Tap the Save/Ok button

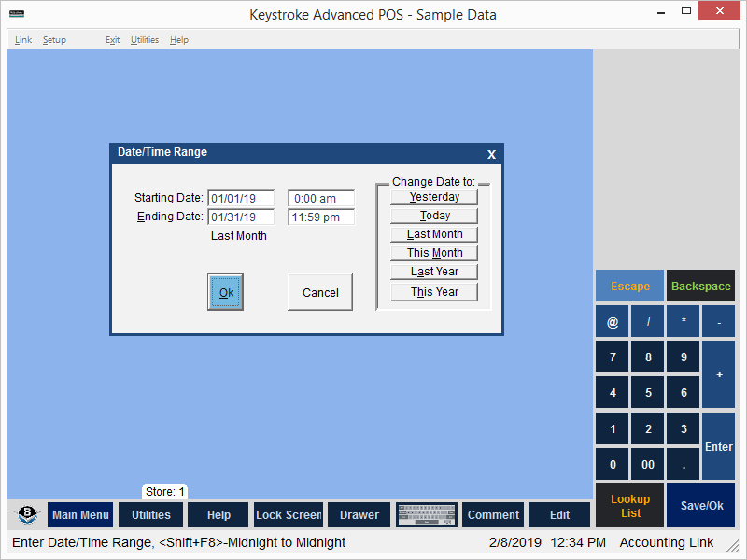pos(700,506)
